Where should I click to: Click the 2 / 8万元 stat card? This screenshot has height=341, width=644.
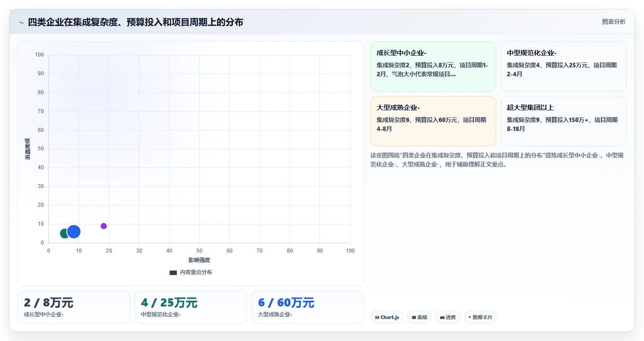74,307
